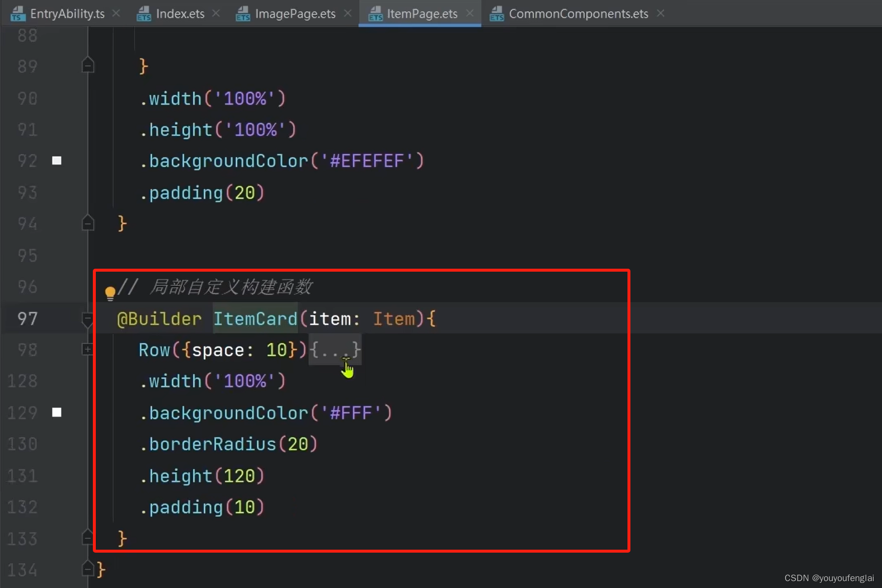Click the yellow light bulb quick-fix icon
Image resolution: width=882 pixels, height=588 pixels.
click(110, 293)
